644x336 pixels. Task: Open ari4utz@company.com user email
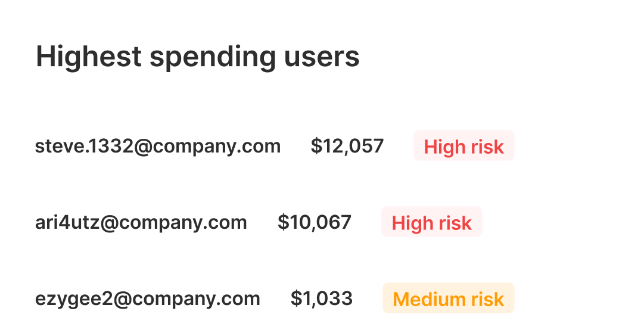[141, 223]
